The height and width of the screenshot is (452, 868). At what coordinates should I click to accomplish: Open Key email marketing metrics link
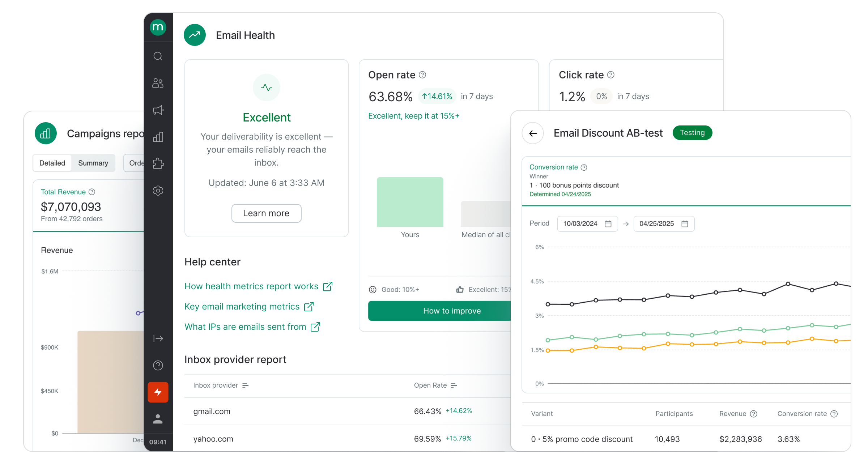point(249,307)
